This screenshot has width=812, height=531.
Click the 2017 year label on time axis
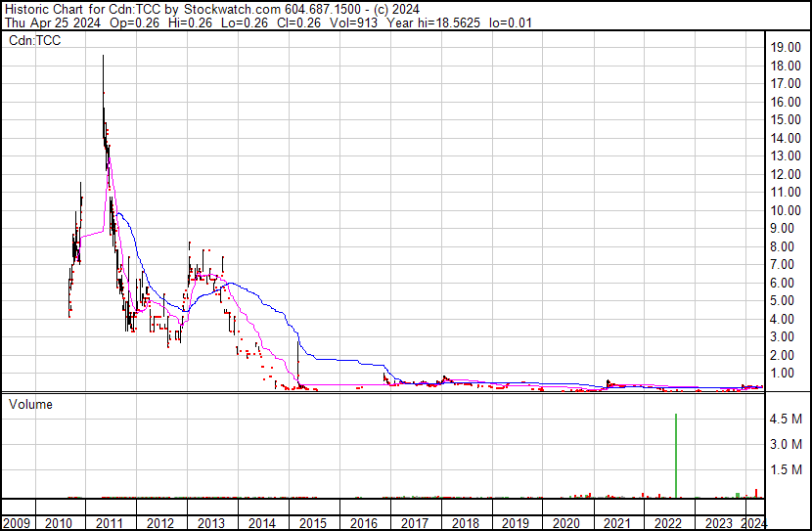414,523
